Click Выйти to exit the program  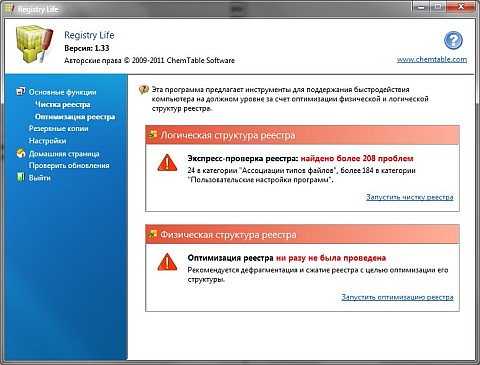tap(40, 178)
